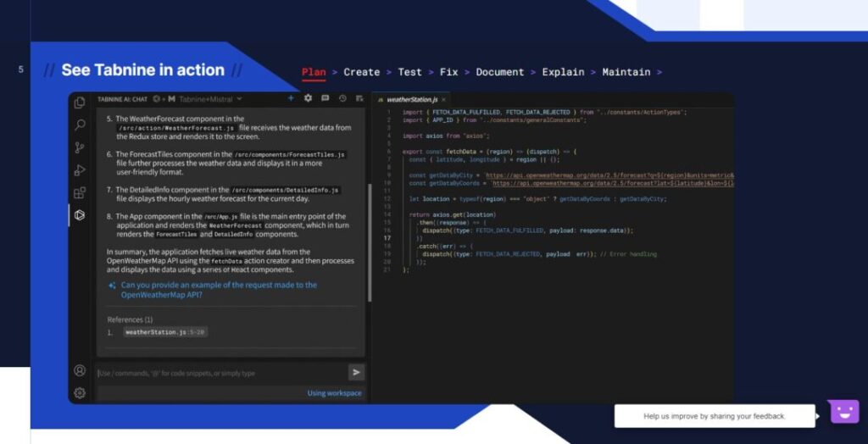Click 'import axios from' code line
This screenshot has width=868, height=444.
click(446, 136)
